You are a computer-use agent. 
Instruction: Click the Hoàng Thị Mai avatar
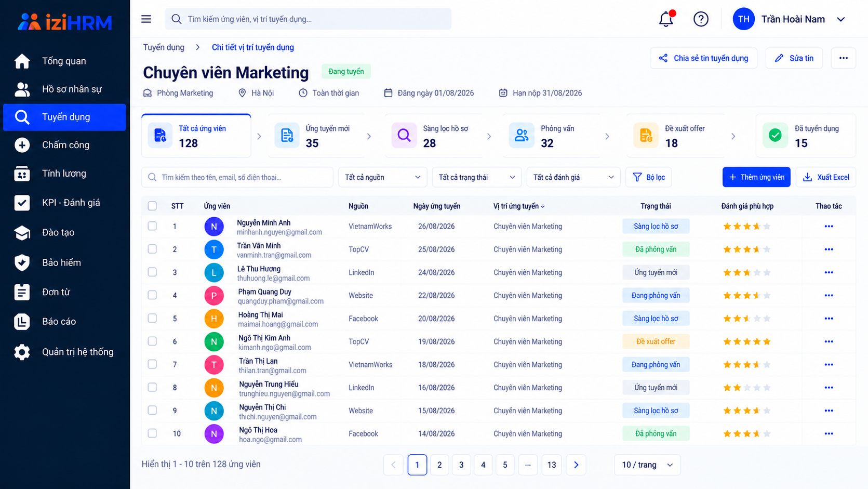tap(213, 319)
